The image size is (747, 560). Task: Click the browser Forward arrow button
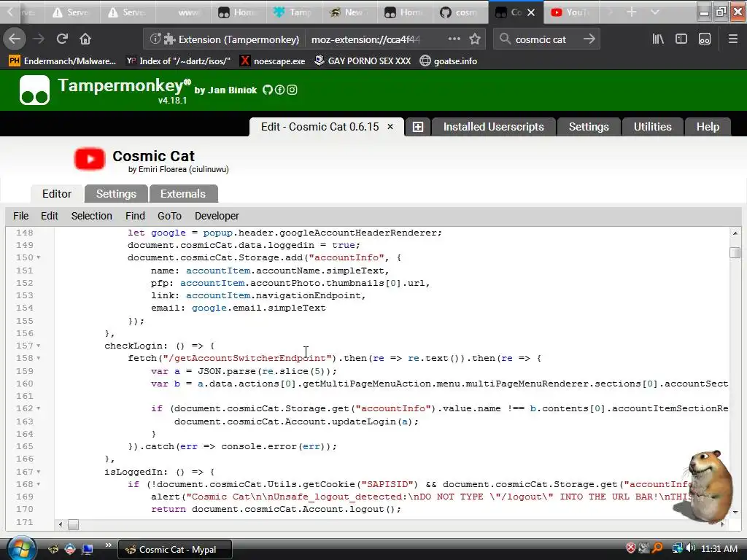[x=39, y=39]
